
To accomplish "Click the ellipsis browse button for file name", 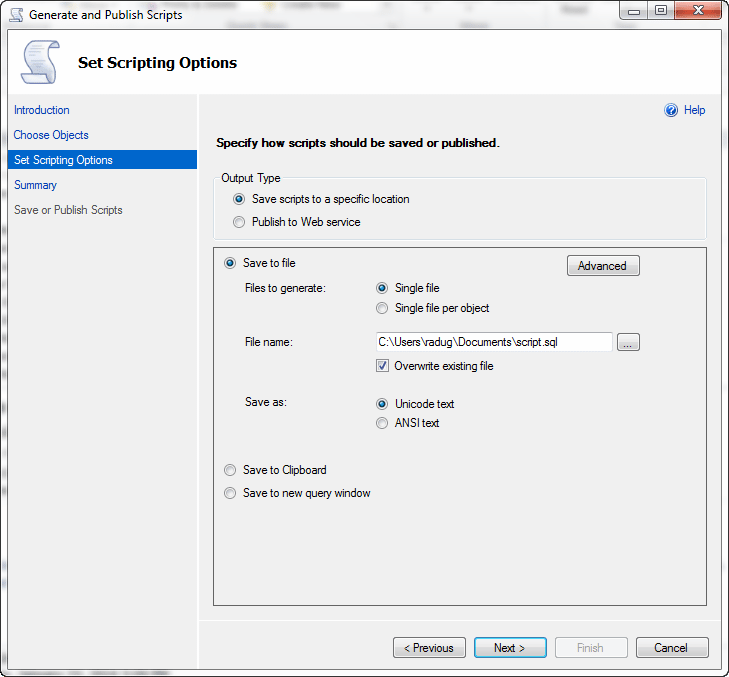I will click(x=628, y=342).
